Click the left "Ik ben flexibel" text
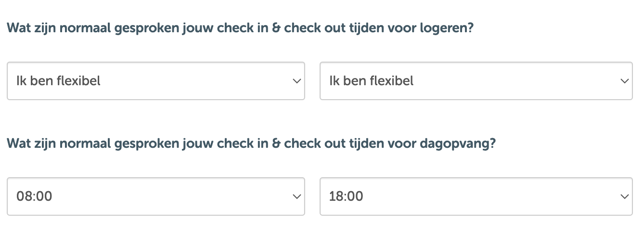 pos(58,81)
